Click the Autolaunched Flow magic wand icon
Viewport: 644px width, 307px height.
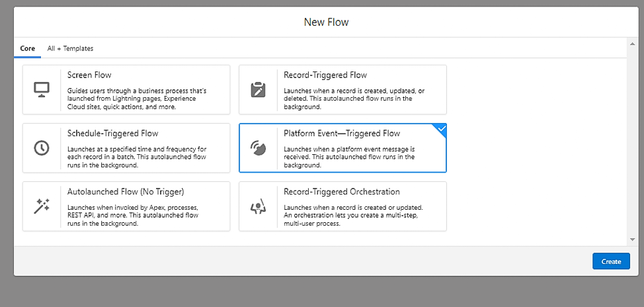(x=41, y=206)
